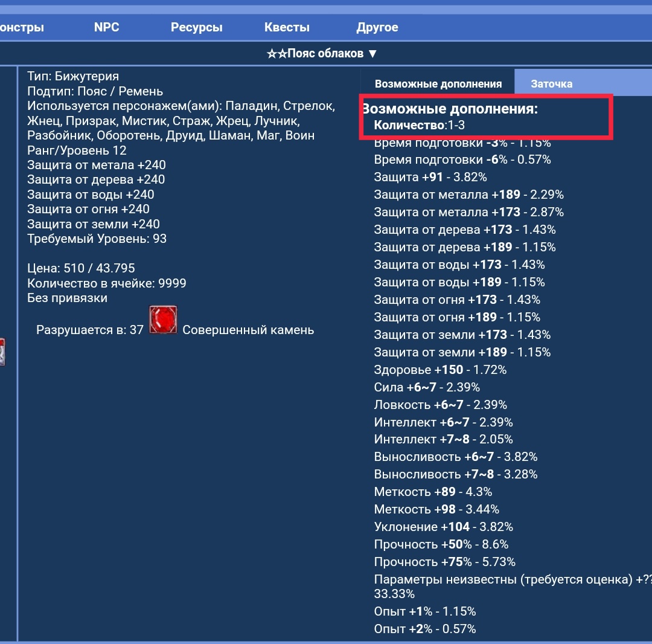Image resolution: width=652 pixels, height=644 pixels.
Task: Select the Опыт +2% bonus entry
Action: [424, 629]
